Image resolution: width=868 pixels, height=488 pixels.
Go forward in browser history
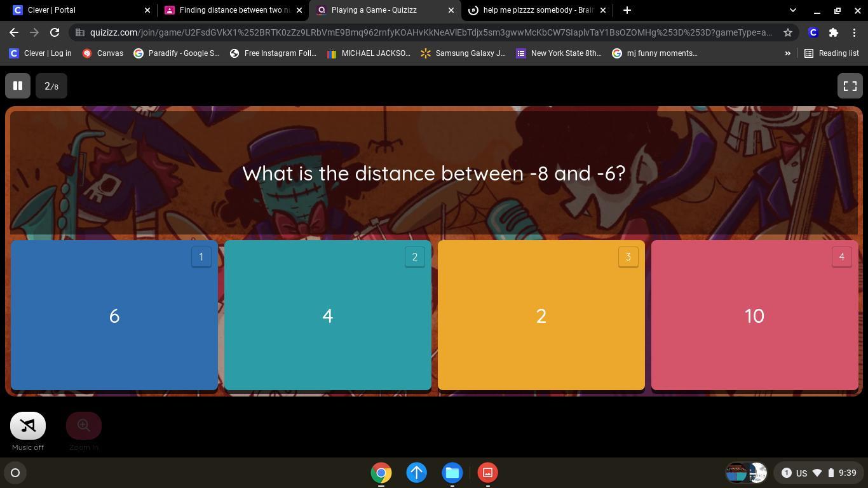coord(34,32)
